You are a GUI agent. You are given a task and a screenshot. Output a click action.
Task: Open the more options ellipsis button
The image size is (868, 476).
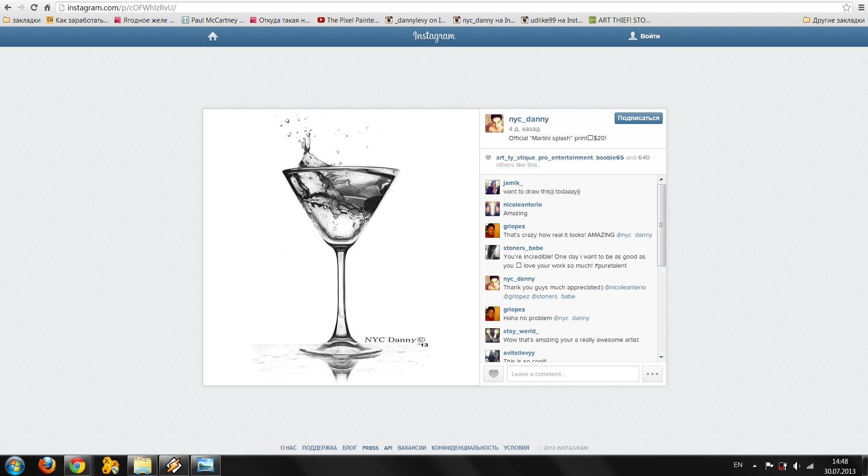(652, 374)
